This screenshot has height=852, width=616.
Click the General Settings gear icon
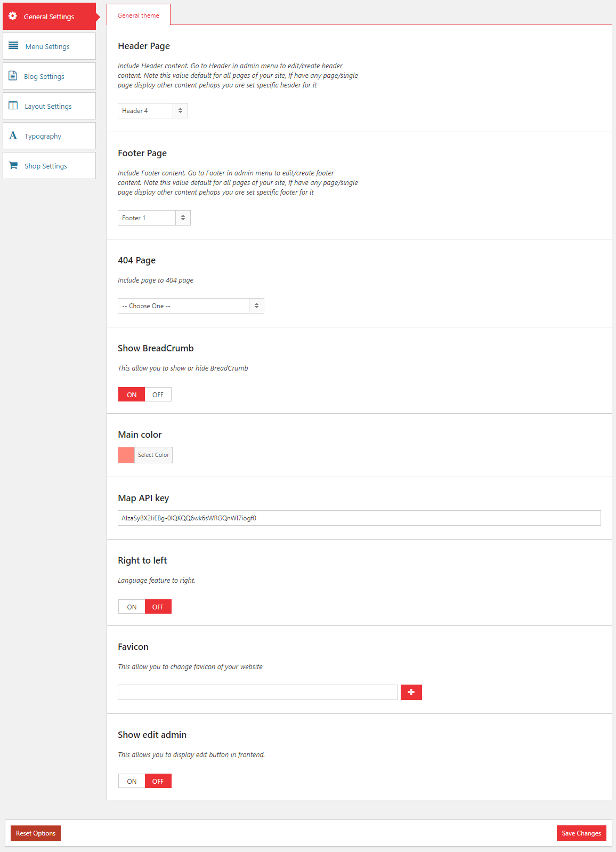click(x=13, y=16)
